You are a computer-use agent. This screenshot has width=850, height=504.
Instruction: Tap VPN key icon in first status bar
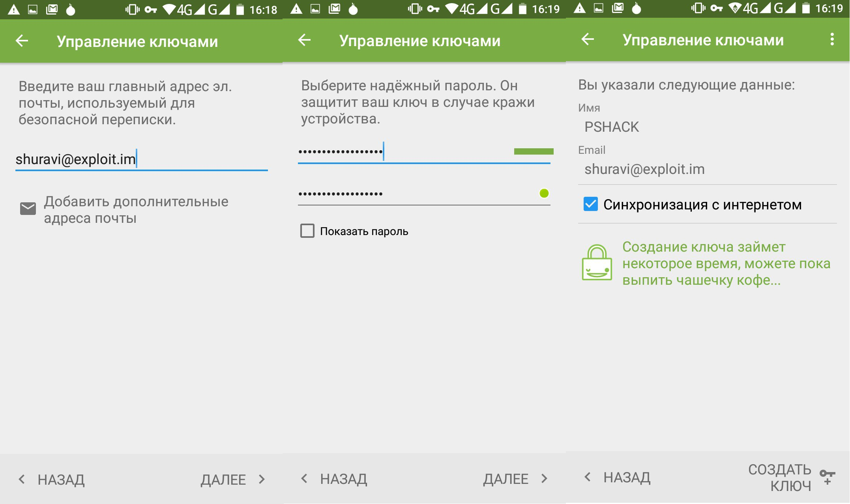coord(150,9)
